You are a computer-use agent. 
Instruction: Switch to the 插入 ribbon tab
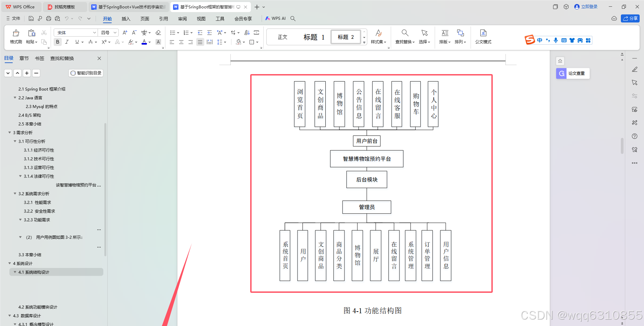coord(126,19)
